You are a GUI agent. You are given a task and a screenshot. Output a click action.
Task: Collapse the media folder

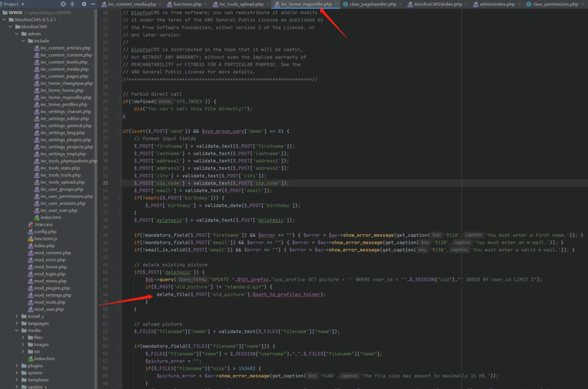17,330
